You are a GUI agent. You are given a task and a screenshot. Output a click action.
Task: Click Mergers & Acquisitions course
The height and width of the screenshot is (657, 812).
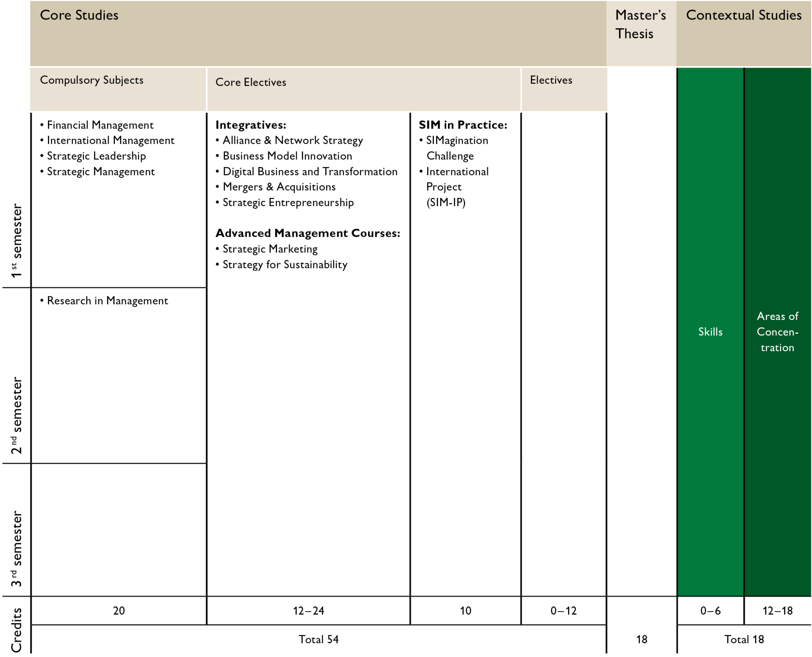(279, 187)
